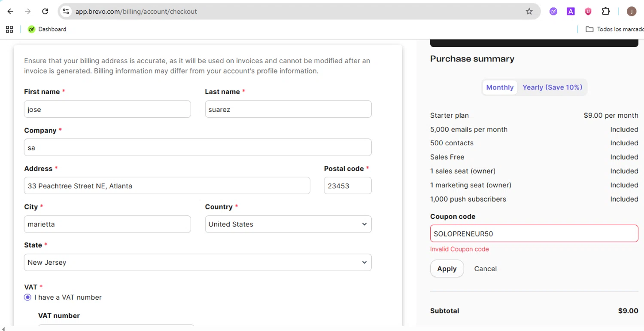Click the 'Coupon code' label
Viewport: 644px width, 331px height.
tap(453, 217)
